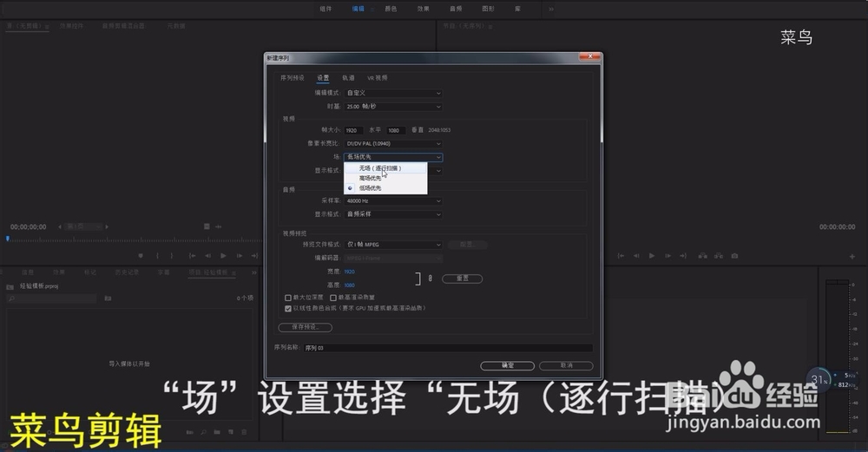Click the Lift icon in Program monitor
Screen dimensions: 868x452
point(702,256)
